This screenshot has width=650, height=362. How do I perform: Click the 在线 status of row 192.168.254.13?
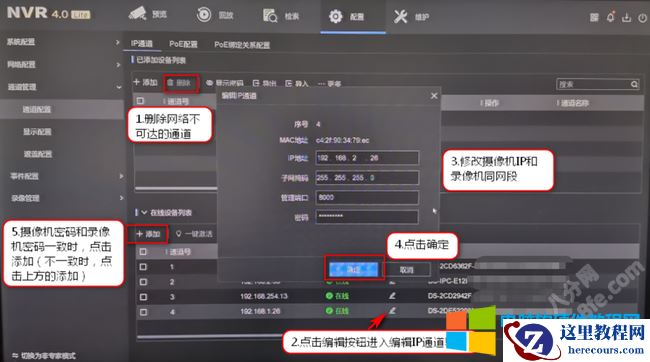[337, 296]
